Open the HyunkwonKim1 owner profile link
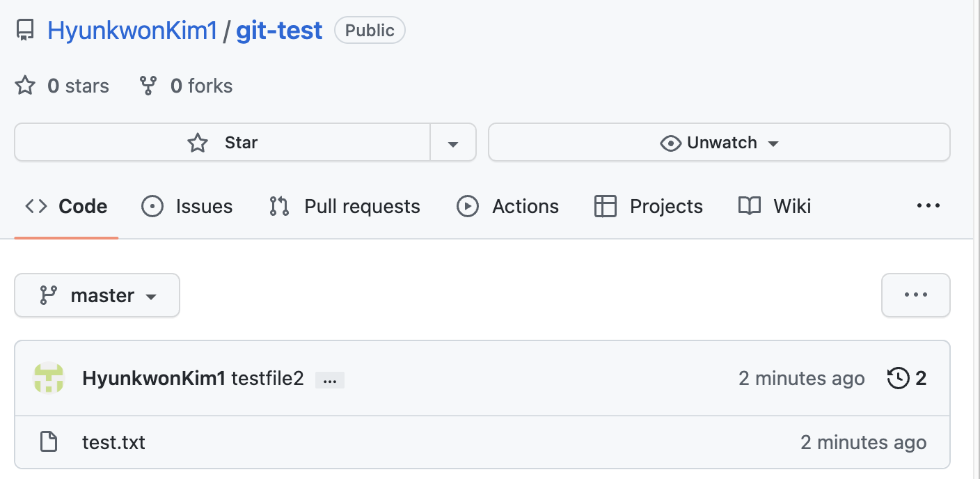This screenshot has height=479, width=980. pyautogui.click(x=132, y=31)
